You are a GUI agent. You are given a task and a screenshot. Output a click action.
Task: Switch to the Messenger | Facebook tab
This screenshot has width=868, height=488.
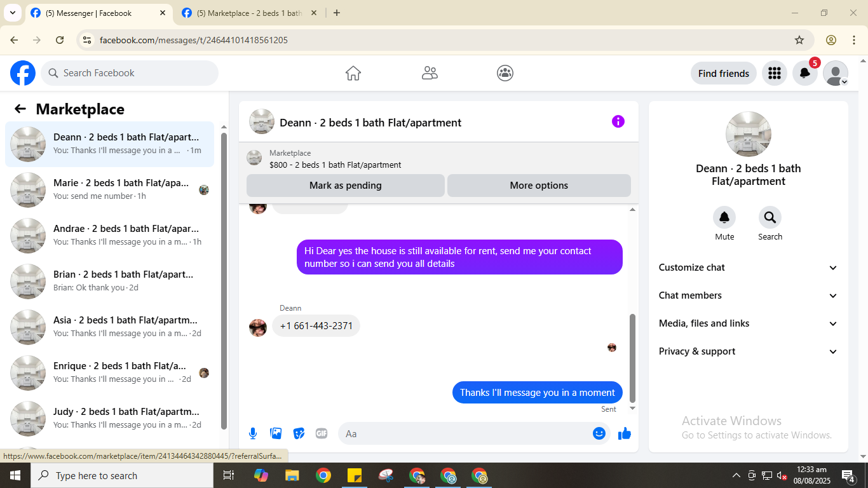click(98, 13)
